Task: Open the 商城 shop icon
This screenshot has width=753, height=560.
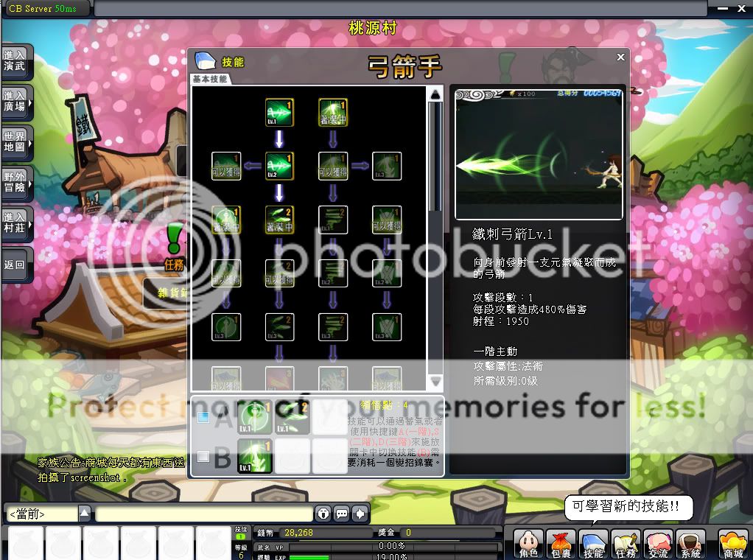Action: click(x=732, y=544)
